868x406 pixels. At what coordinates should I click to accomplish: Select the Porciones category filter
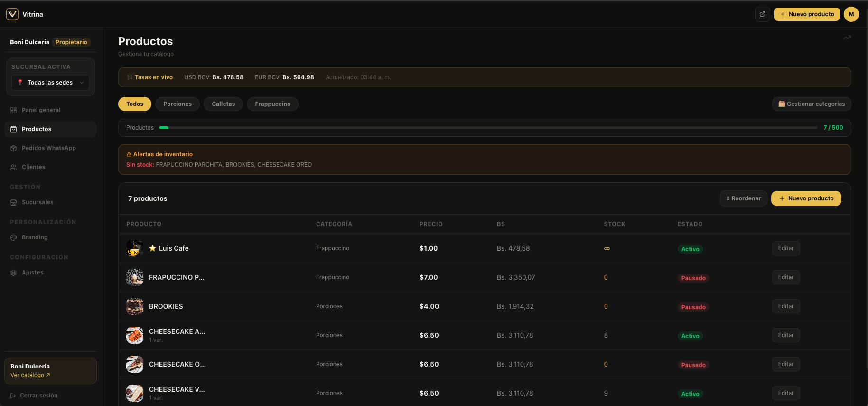point(177,104)
